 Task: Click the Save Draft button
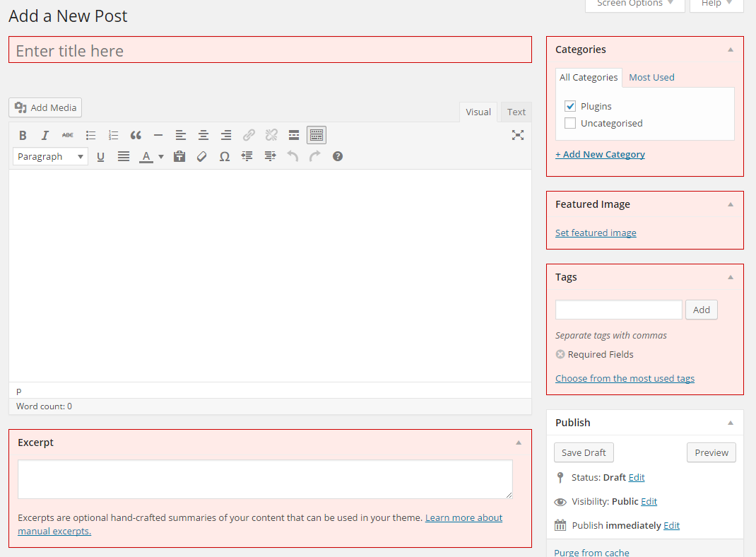tap(584, 453)
